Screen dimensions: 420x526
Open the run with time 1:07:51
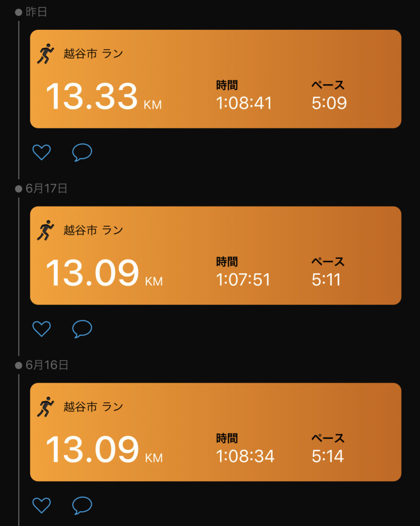(216, 256)
